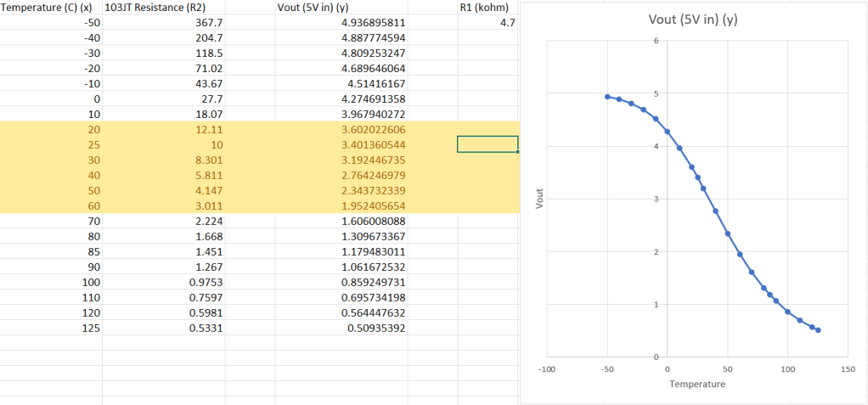
Task: Click the horizontal axis title "Temperature"
Action: pyautogui.click(x=696, y=384)
